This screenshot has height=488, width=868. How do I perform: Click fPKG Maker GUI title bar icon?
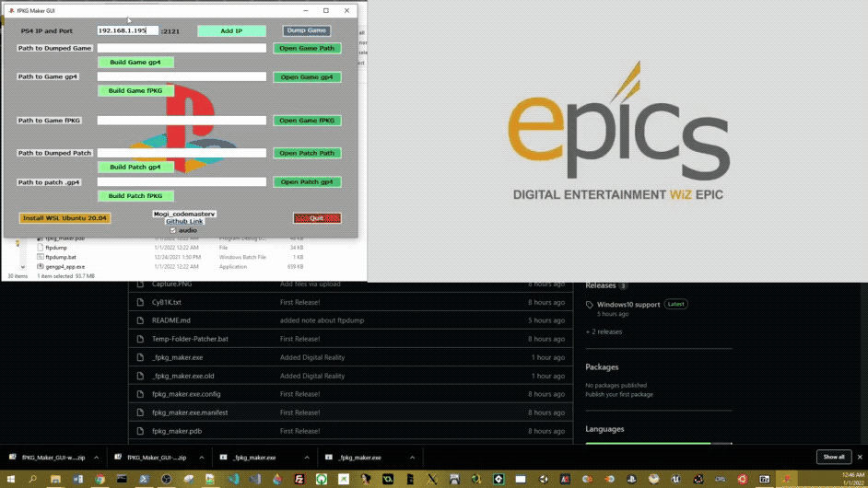coord(11,10)
